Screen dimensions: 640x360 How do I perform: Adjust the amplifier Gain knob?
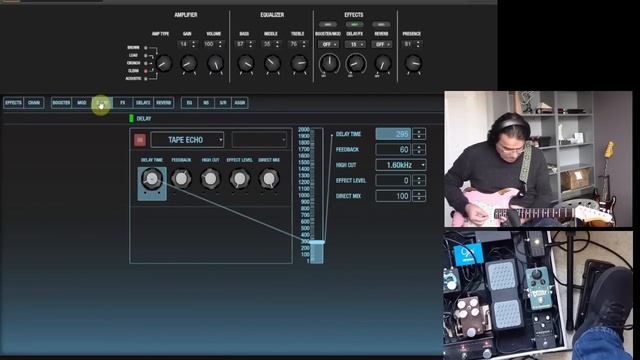coord(189,63)
